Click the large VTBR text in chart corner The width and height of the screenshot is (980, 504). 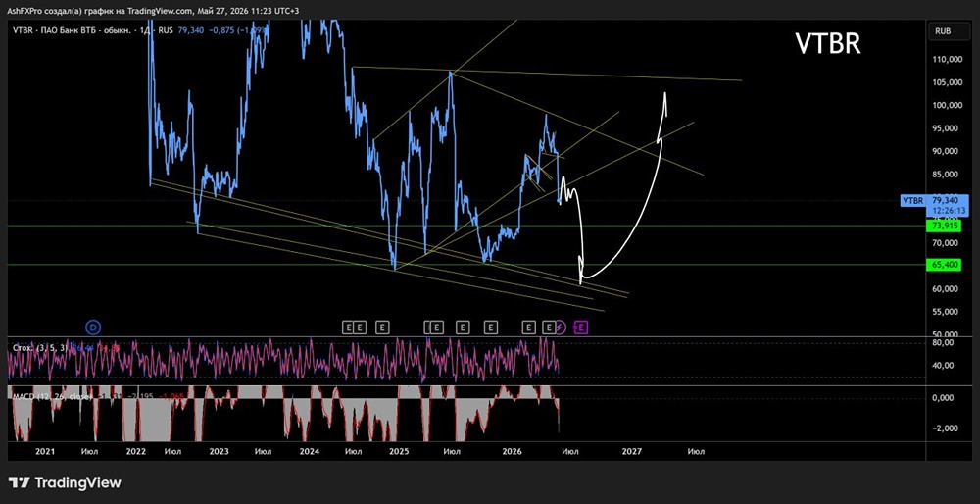click(x=827, y=44)
